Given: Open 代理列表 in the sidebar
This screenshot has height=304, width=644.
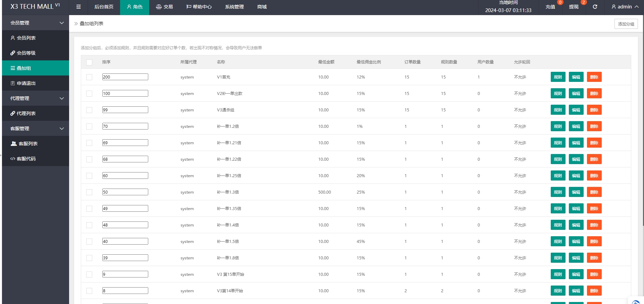Looking at the screenshot, I should click(x=36, y=113).
